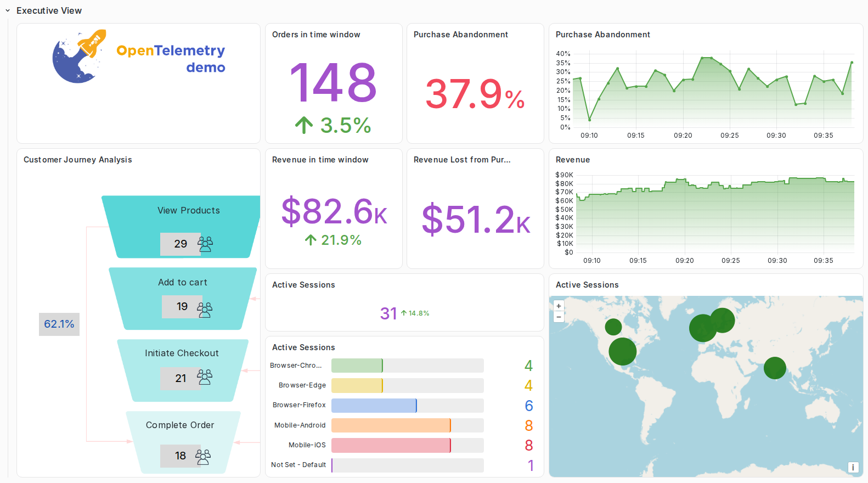Click the Initiate Checkout count 21
This screenshot has width=868, height=483.
coord(181,378)
